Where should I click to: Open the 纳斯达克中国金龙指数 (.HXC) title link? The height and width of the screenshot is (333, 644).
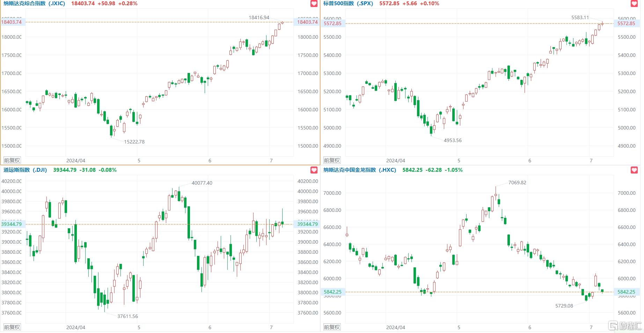[x=360, y=170]
